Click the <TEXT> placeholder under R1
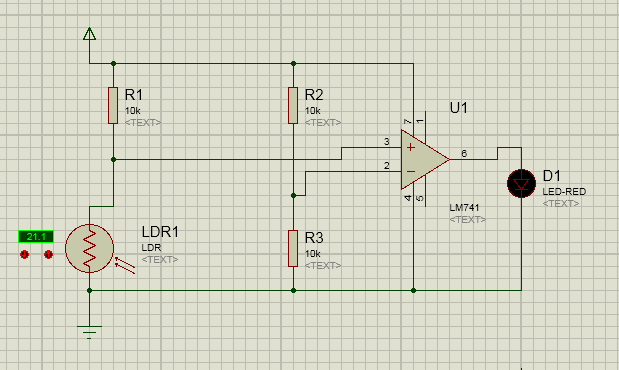Screen dimensions: 619x370 click(143, 122)
